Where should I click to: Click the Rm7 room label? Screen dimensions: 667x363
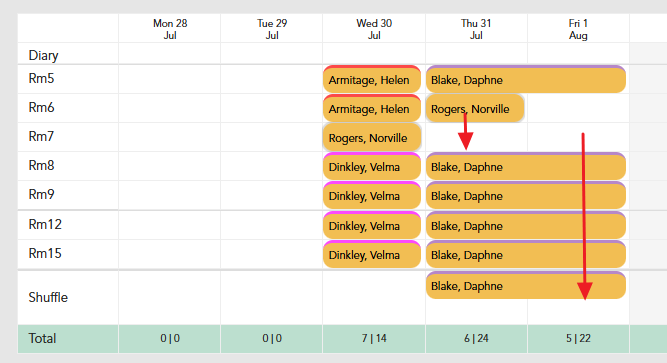coord(41,137)
